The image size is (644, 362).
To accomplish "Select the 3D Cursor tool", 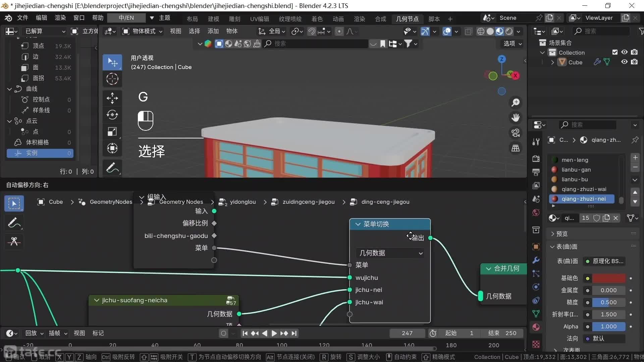I will (112, 79).
